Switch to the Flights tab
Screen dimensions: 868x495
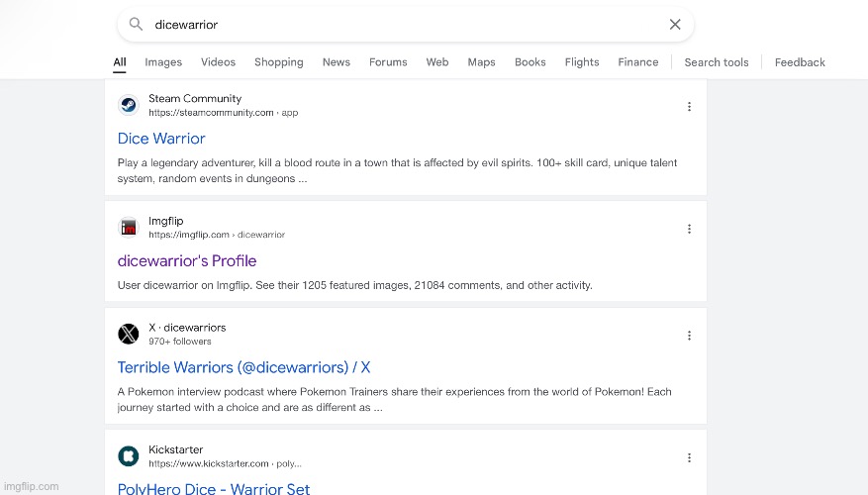click(582, 62)
